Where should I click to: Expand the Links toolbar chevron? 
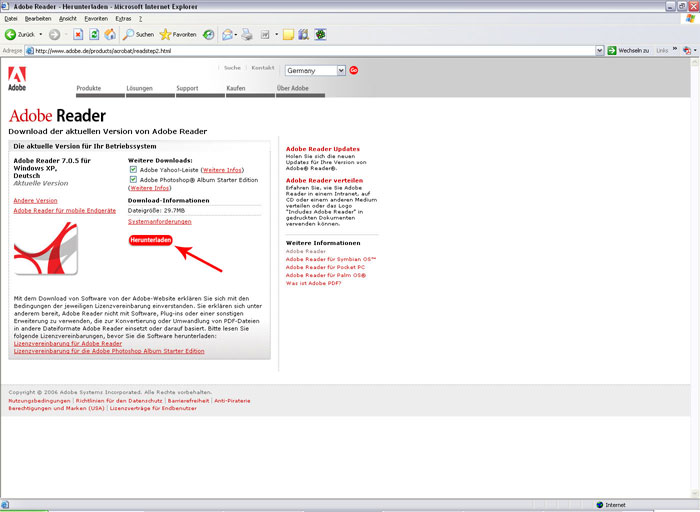click(x=675, y=49)
